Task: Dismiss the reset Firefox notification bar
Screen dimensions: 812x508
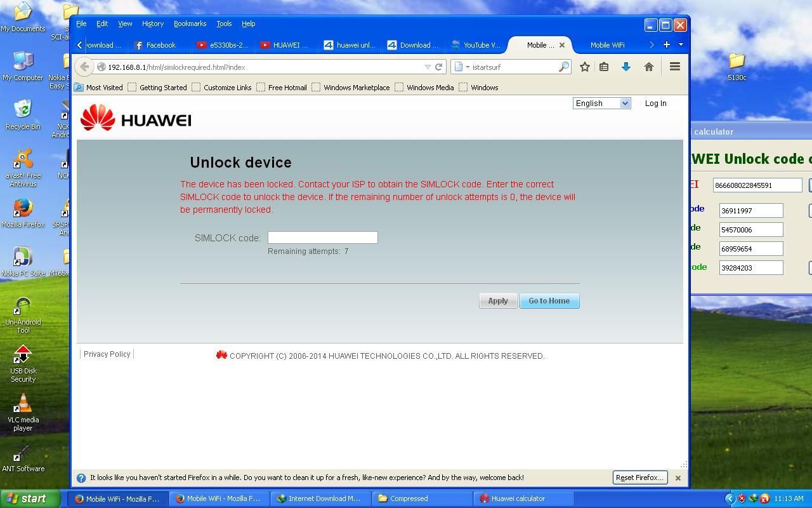Action: (x=678, y=478)
